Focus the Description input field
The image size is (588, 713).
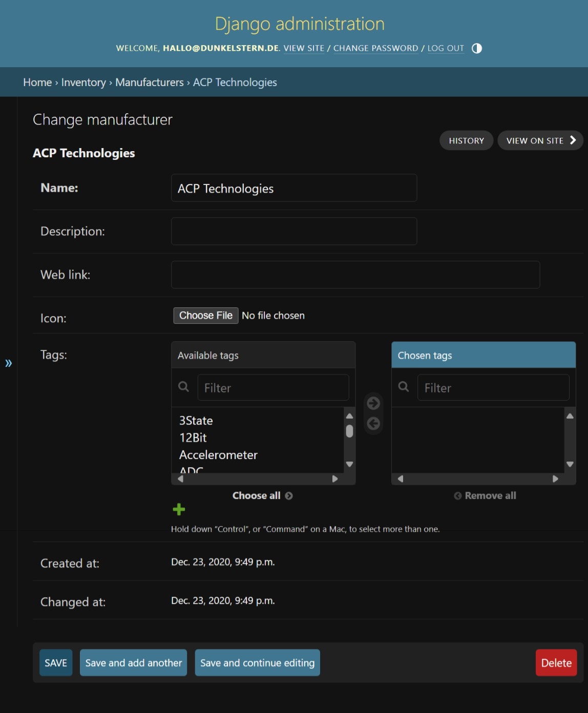point(294,232)
